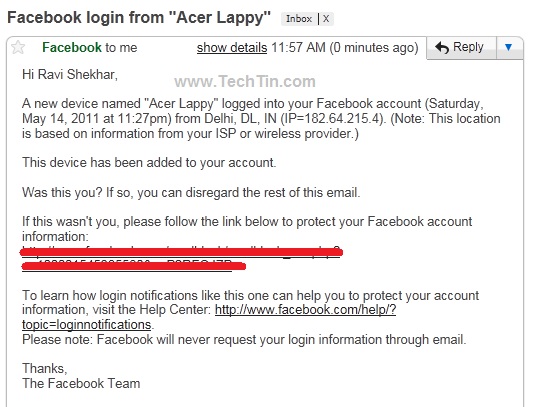
Task: Click the 'to me' recipient text
Action: point(121,48)
